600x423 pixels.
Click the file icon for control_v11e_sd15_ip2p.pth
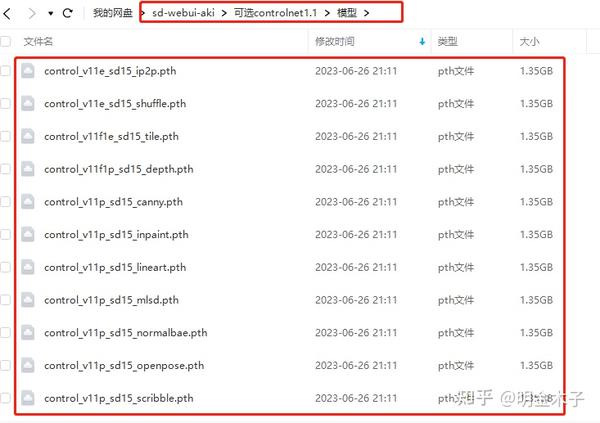coord(28,71)
